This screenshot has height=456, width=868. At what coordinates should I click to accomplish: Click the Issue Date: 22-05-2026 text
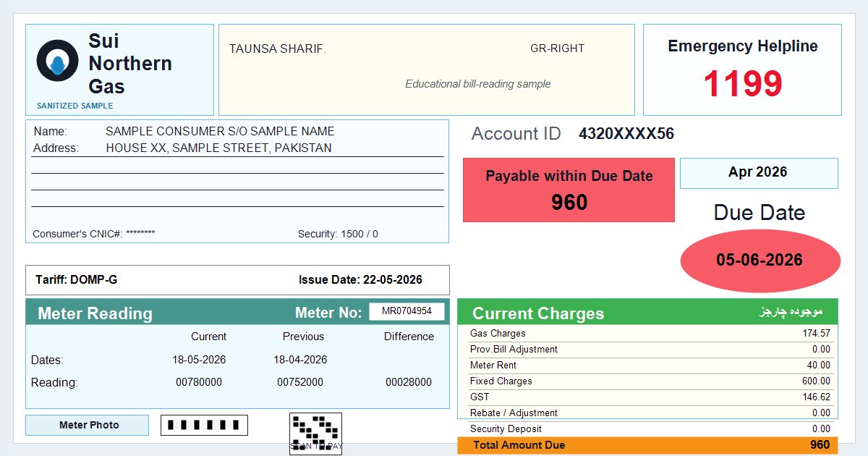pyautogui.click(x=360, y=280)
